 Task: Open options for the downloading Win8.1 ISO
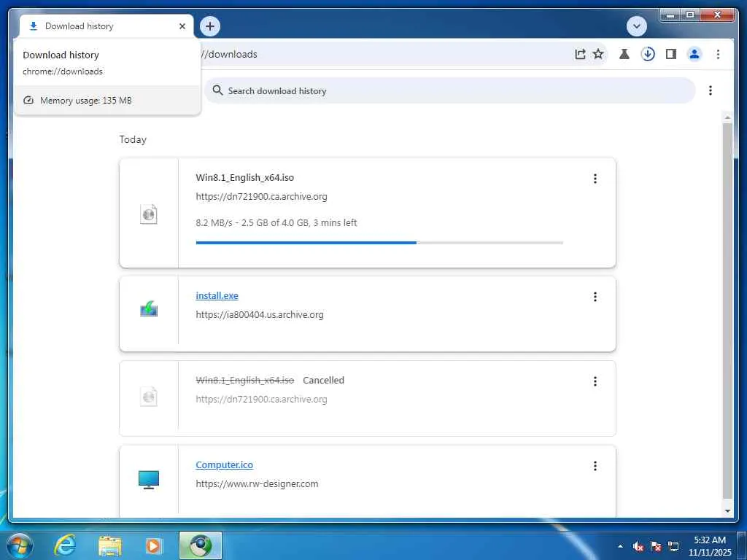click(595, 179)
